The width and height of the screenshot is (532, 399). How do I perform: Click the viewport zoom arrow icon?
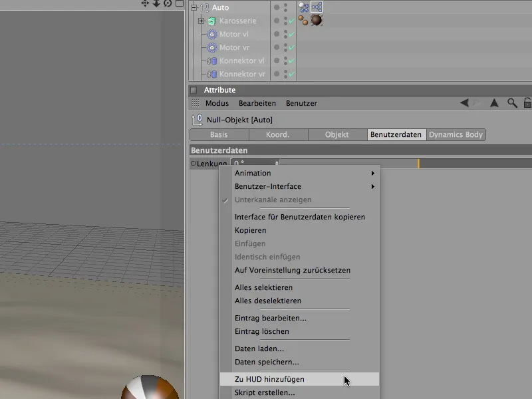156,3
